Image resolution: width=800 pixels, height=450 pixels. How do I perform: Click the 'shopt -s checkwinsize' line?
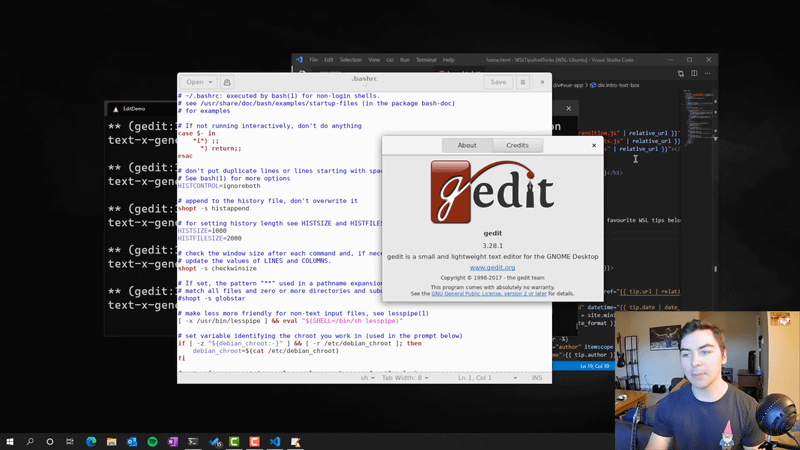point(217,268)
